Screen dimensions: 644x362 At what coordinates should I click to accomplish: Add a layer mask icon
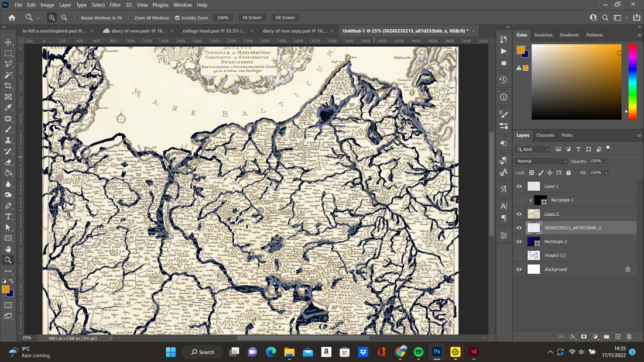click(x=584, y=336)
